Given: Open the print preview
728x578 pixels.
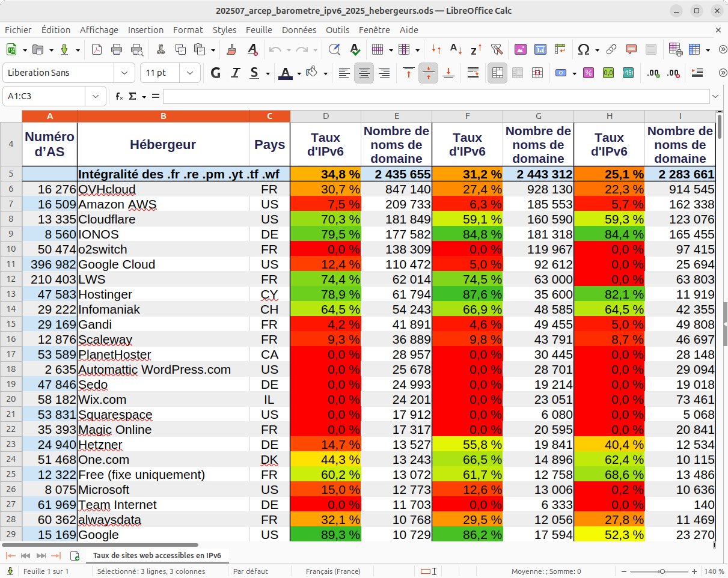Looking at the screenshot, I should click(x=137, y=50).
